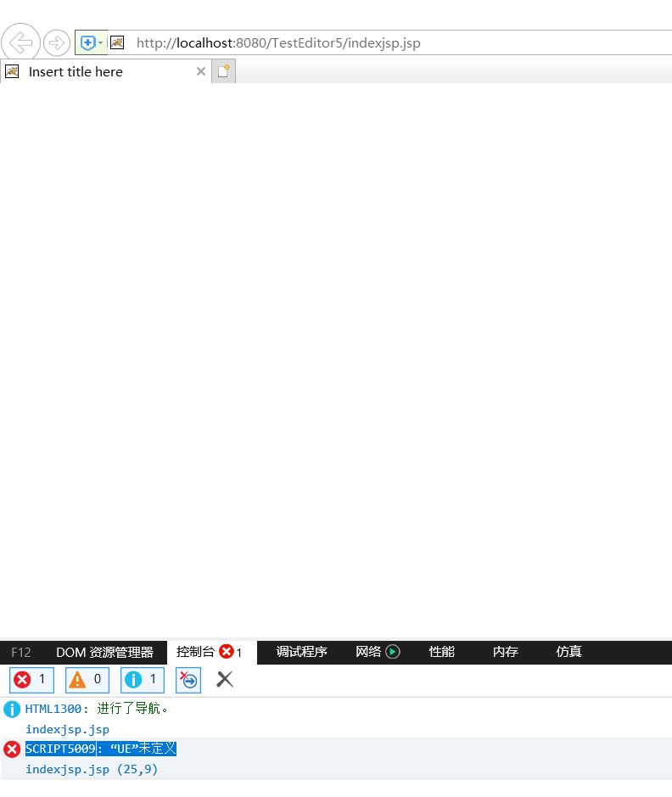The image size is (672, 797).
Task: Close the 'Insert title here' tab
Action: pos(201,71)
